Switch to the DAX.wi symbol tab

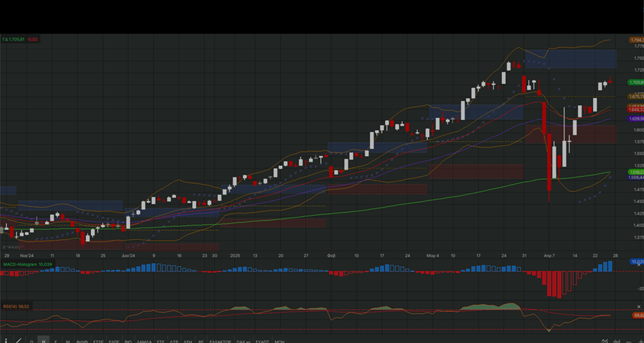(243, 341)
